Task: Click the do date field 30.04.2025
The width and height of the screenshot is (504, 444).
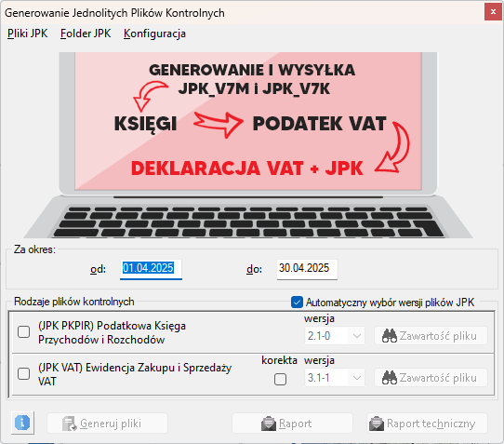Action: tap(307, 269)
